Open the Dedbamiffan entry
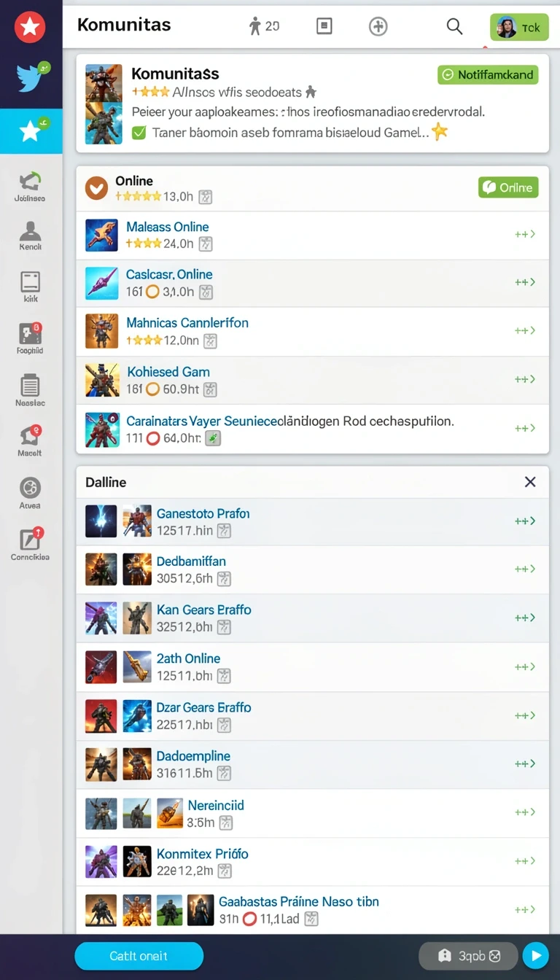This screenshot has width=560, height=980. tap(191, 561)
